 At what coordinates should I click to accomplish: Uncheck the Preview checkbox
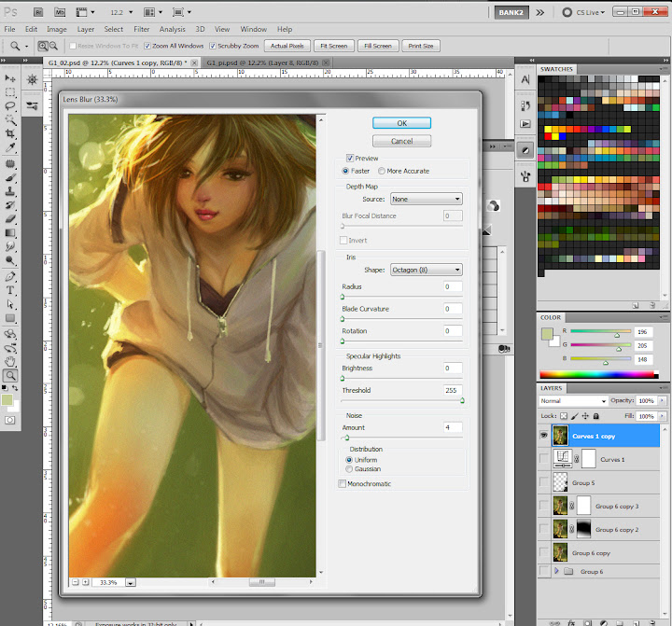point(350,158)
